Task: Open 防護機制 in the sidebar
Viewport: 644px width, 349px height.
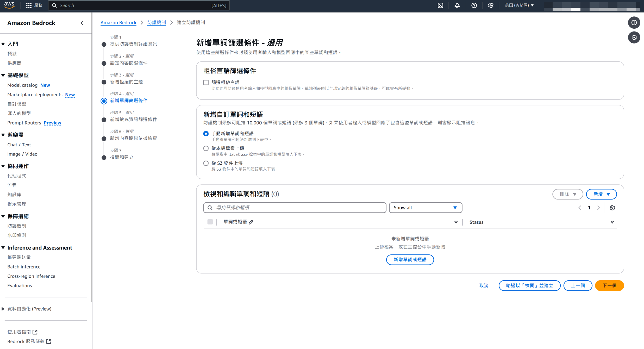Action: (x=17, y=226)
